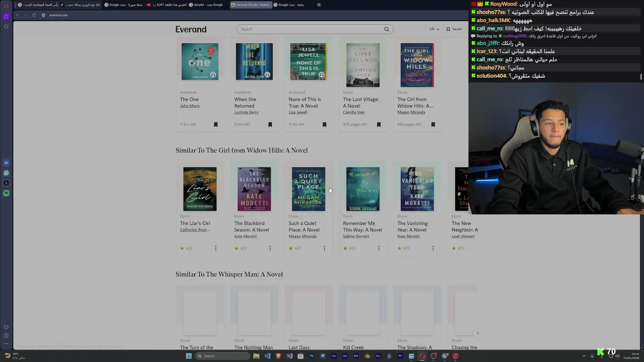Viewport: 644px width, 362px height.
Task: Open the Saved bookmark link in header
Action: [x=454, y=29]
